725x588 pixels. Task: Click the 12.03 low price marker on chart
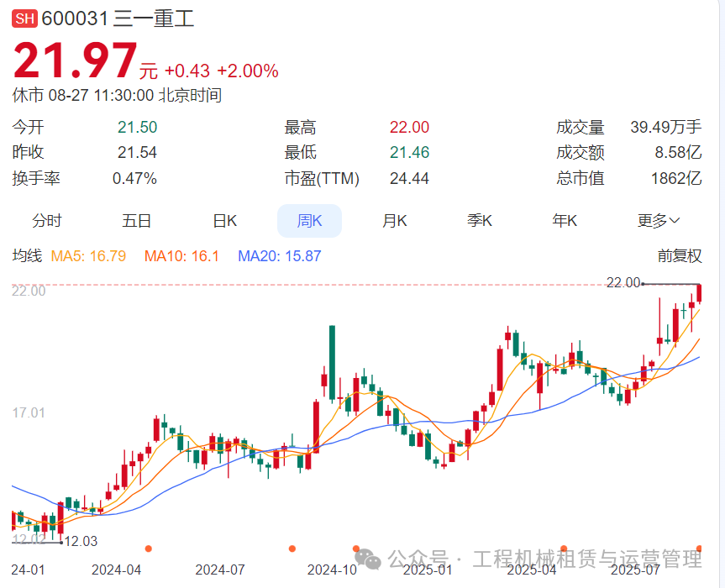[x=81, y=541]
